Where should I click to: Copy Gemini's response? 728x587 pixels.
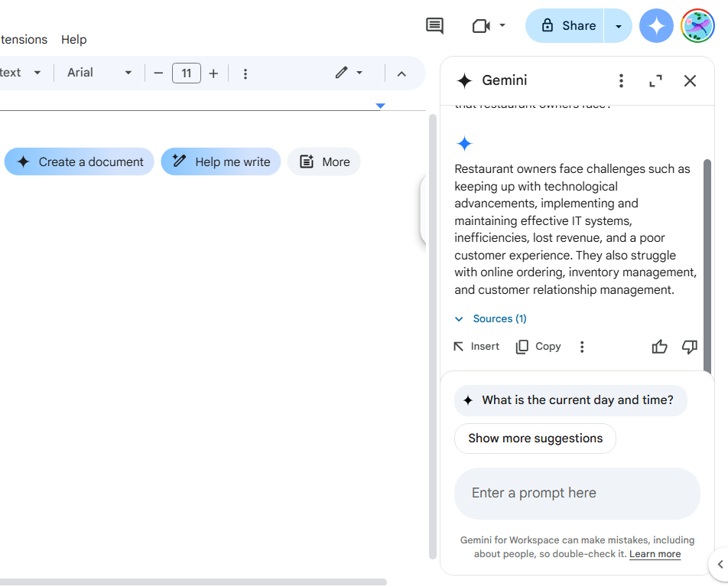click(x=538, y=346)
